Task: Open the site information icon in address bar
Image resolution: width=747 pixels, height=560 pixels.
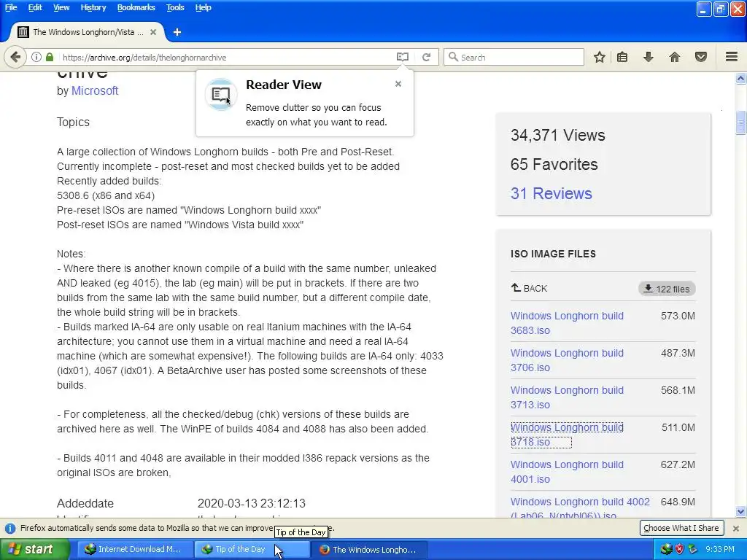Action: point(36,57)
